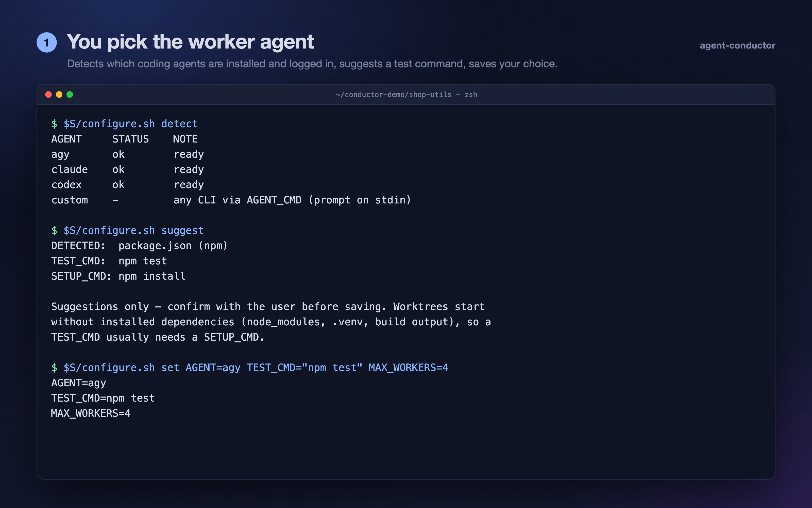Click the 'DETECTED:' label
Viewport: 812px width, 508px height.
tap(78, 246)
